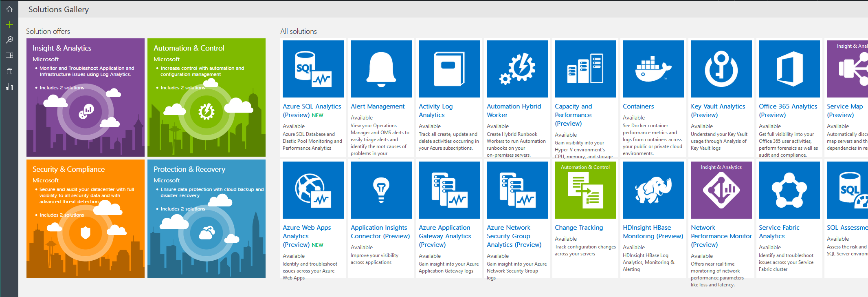
Task: Click 'Offers near real time monitoring' description
Action: pos(717,274)
